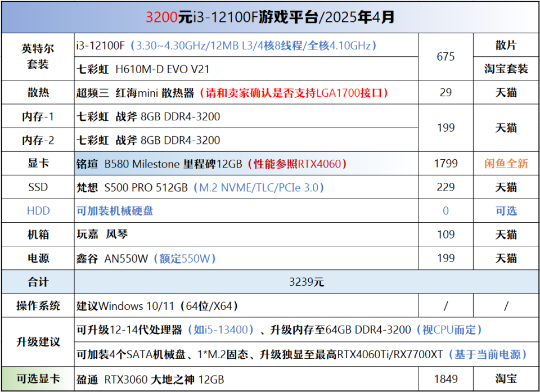540x392 pixels.
Task: Select the blue "HDD" category cell
Action: (x=38, y=211)
